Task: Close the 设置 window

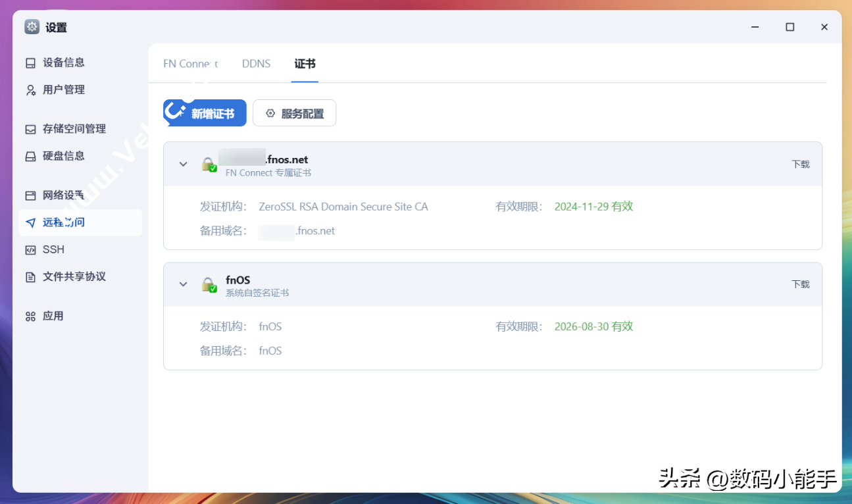Action: pos(824,27)
